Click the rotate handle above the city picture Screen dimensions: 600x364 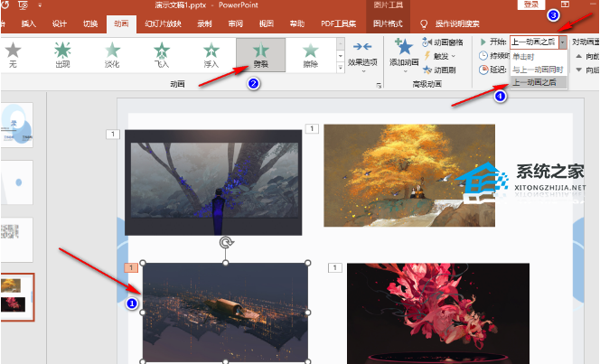point(226,242)
